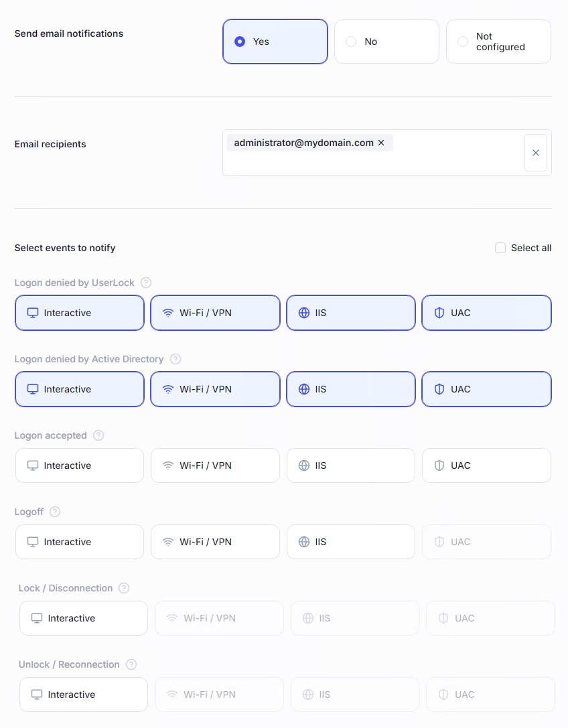Clear all email recipients with X button
The height and width of the screenshot is (728, 568).
pos(536,153)
